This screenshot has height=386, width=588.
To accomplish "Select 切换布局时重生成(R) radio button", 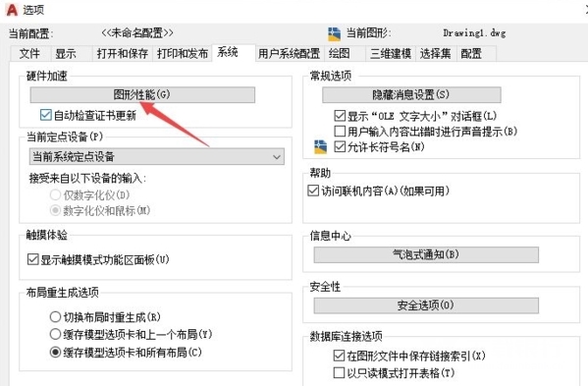I will click(x=55, y=317).
